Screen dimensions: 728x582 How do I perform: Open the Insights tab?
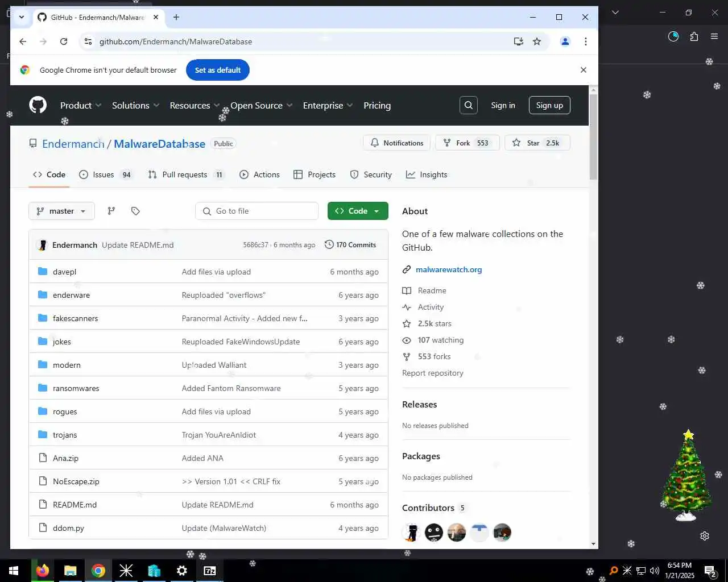427,174
